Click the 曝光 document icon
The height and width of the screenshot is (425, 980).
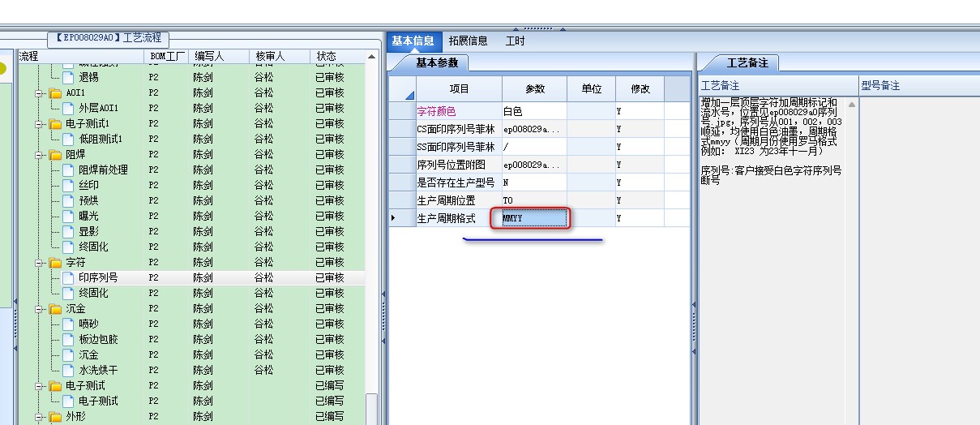click(68, 217)
